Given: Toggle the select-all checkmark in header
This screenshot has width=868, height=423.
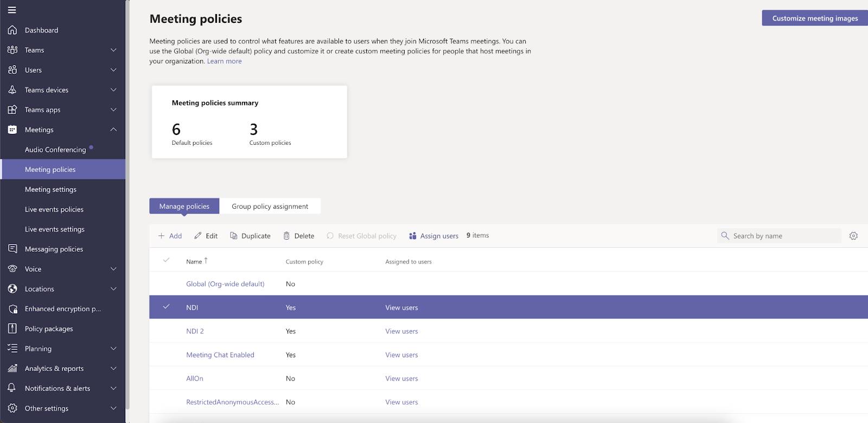Looking at the screenshot, I should click(167, 260).
